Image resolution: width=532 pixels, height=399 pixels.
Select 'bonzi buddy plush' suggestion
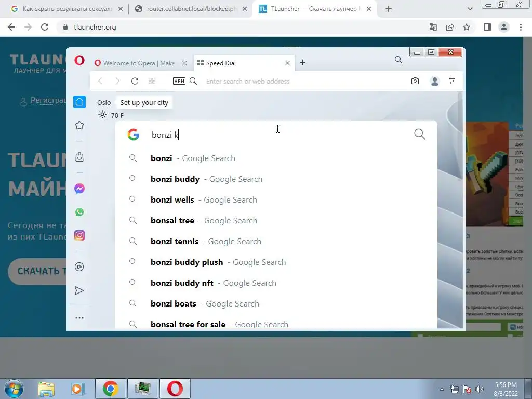click(276, 262)
